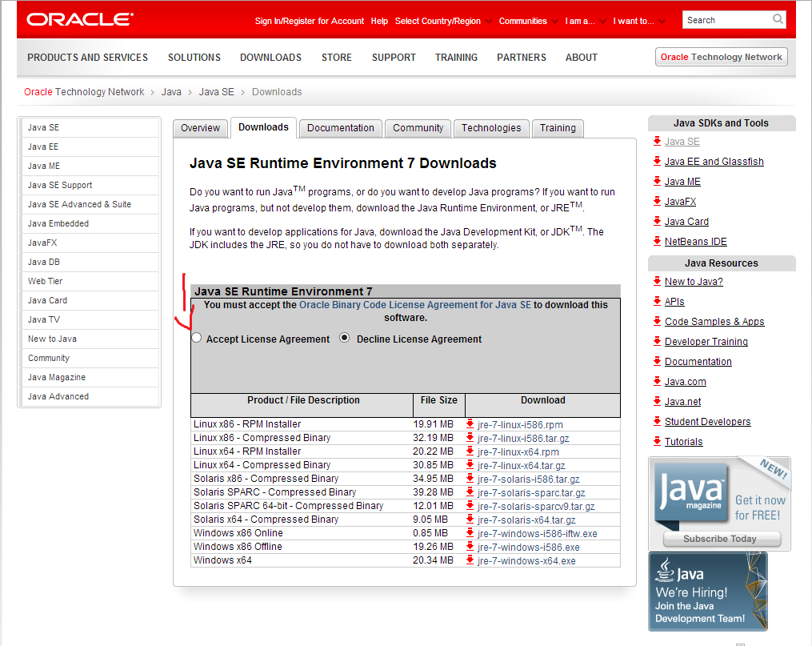812x646 pixels.
Task: Switch to the Community tab
Action: pyautogui.click(x=418, y=128)
